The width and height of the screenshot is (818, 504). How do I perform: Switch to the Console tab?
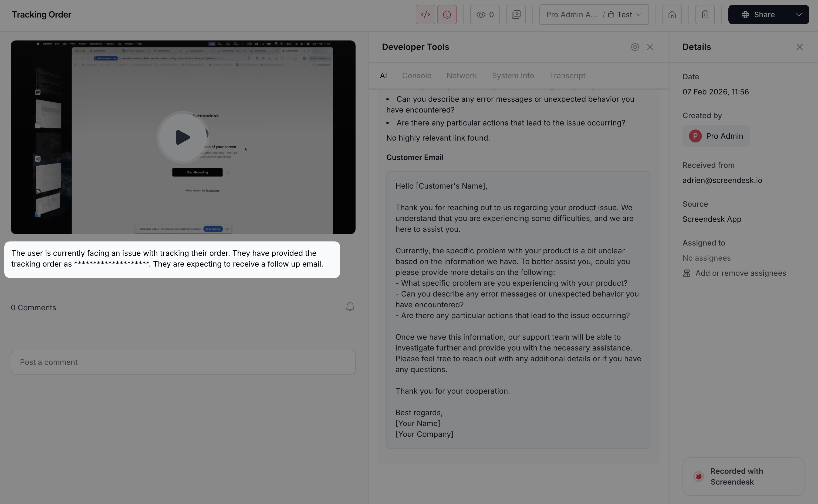[417, 76]
